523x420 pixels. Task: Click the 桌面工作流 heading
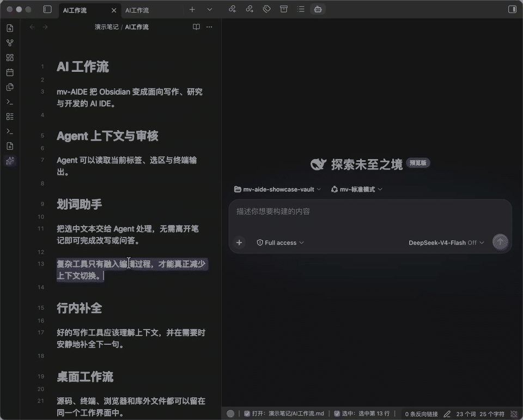click(x=85, y=376)
